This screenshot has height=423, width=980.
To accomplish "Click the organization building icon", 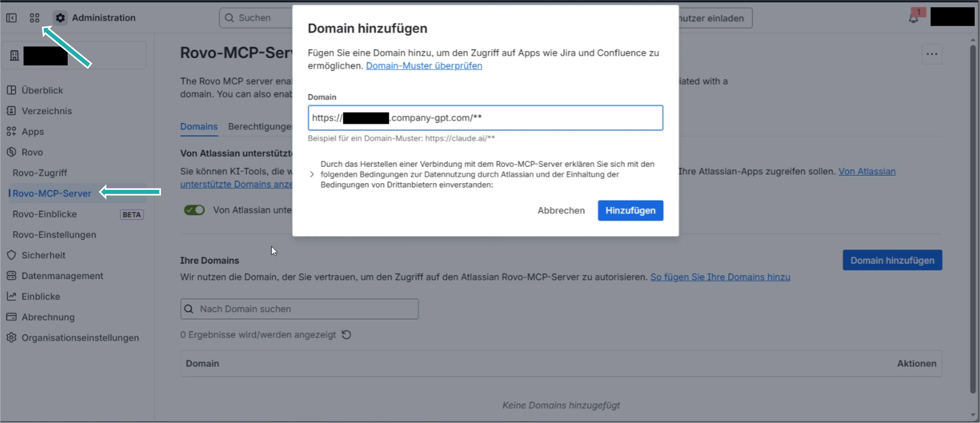I will [15, 55].
